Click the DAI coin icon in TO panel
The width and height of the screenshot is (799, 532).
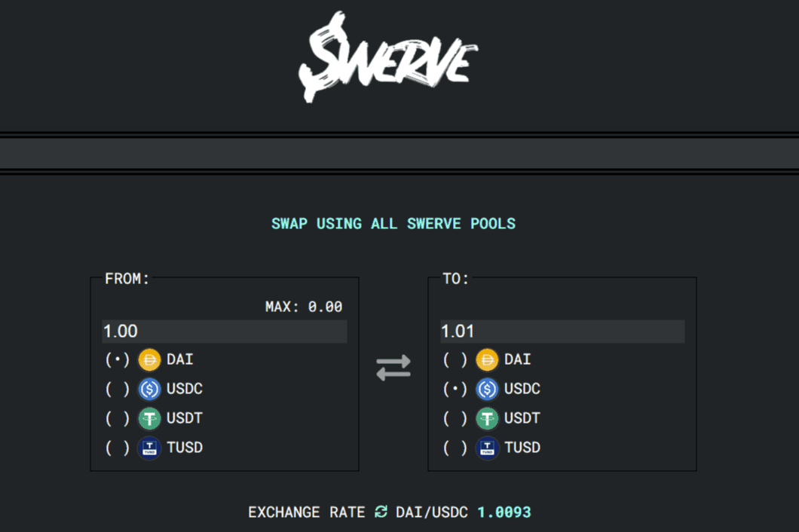[x=487, y=360]
